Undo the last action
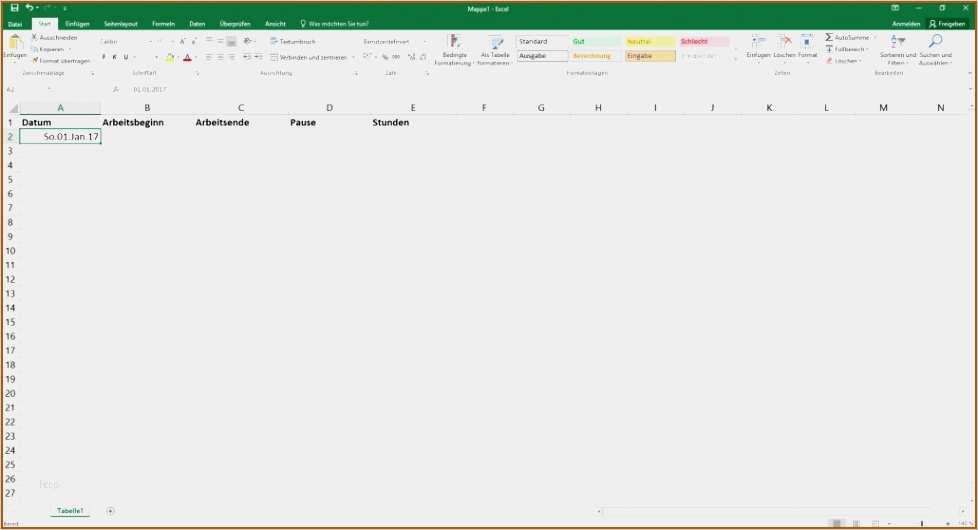The image size is (978, 530). 29,8
